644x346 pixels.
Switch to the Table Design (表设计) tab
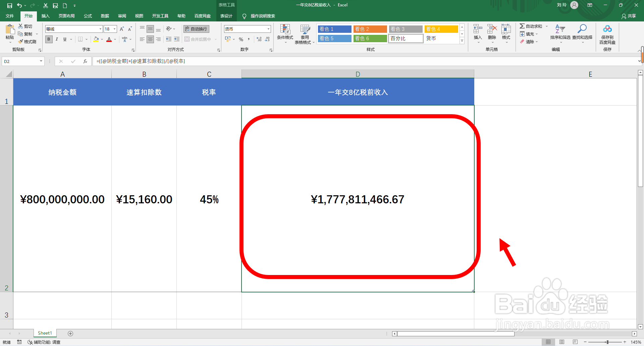[226, 16]
